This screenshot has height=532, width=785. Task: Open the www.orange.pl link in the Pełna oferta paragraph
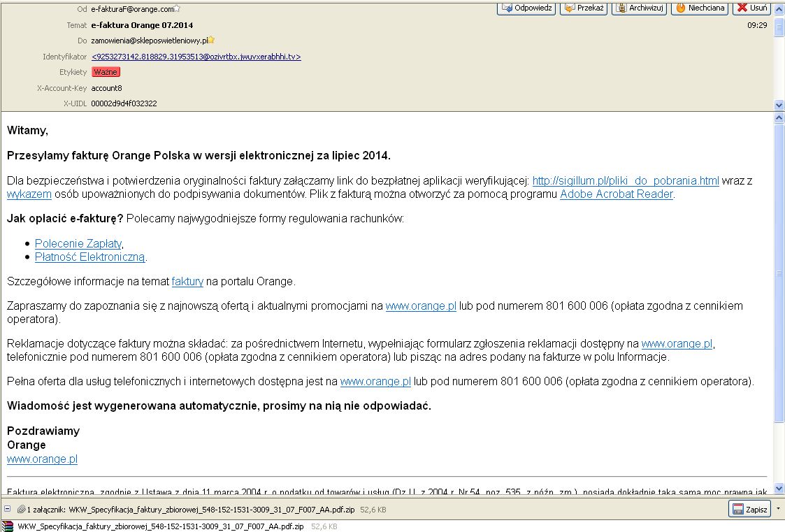[x=375, y=382]
